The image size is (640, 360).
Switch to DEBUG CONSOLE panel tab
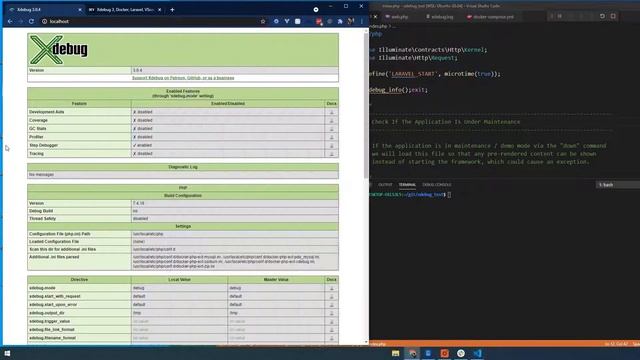click(x=437, y=185)
